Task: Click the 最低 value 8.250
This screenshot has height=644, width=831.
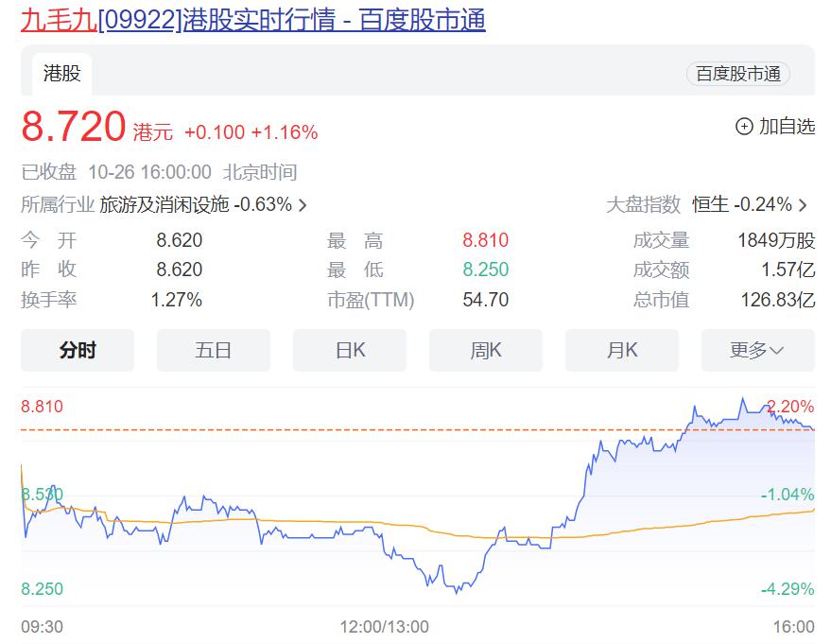Action: point(485,270)
